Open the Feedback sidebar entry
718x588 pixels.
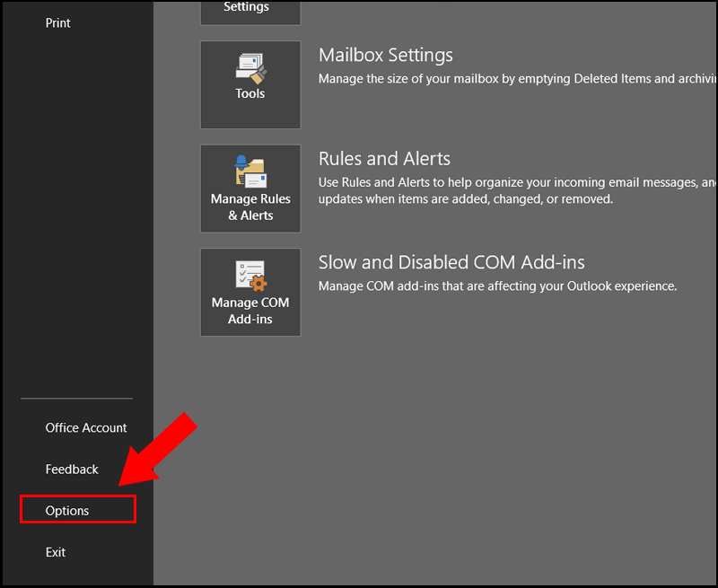pos(72,469)
